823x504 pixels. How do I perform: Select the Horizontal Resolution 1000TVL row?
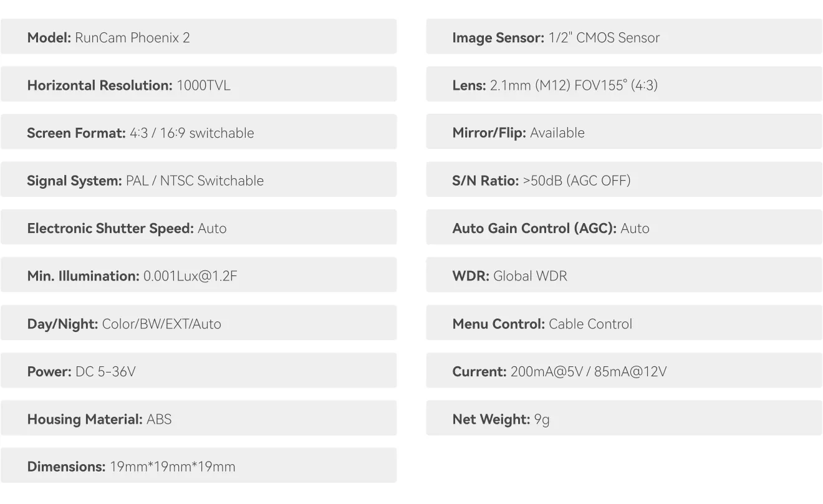tap(198, 85)
